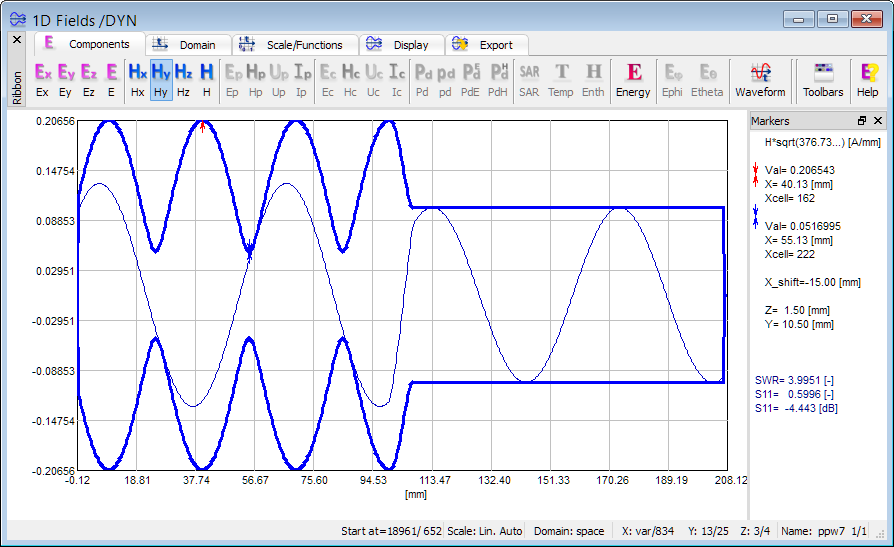
Task: Open the Waveform view
Action: pyautogui.click(x=760, y=80)
